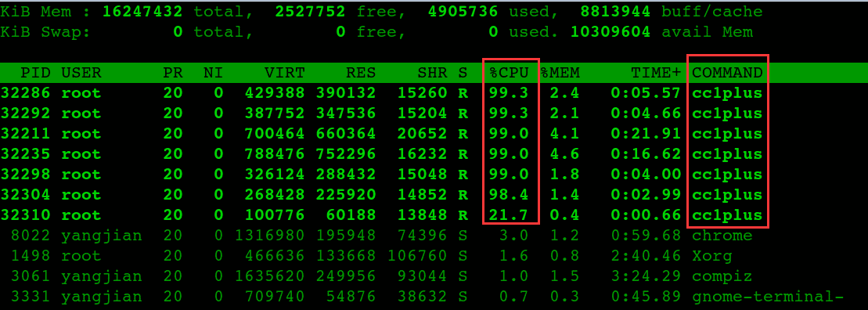
Task: Click the 106760 SHR value
Action: pos(417,256)
